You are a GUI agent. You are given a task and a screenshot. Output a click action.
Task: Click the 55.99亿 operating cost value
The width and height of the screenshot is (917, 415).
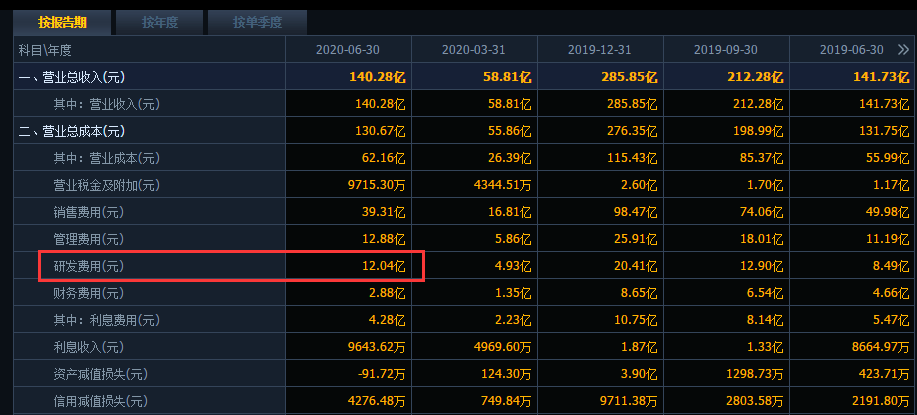tap(888, 158)
